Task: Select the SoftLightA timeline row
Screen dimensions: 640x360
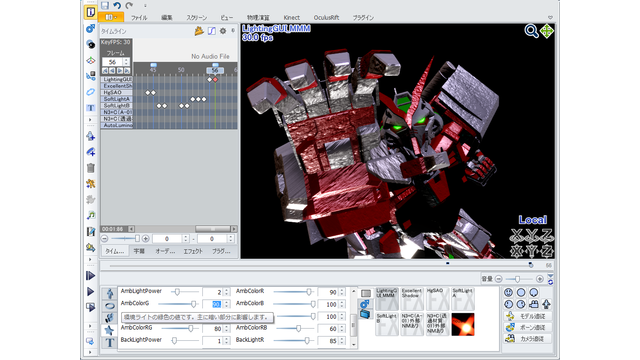Action: click(x=117, y=99)
